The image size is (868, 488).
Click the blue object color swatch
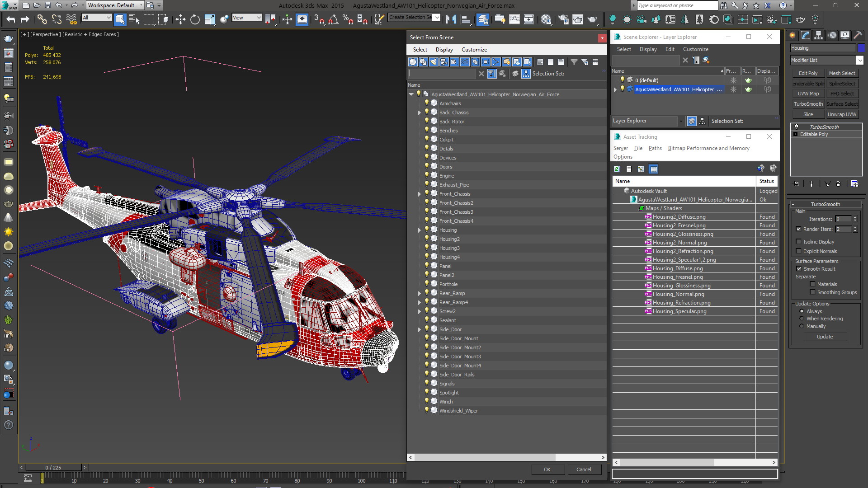(x=861, y=48)
